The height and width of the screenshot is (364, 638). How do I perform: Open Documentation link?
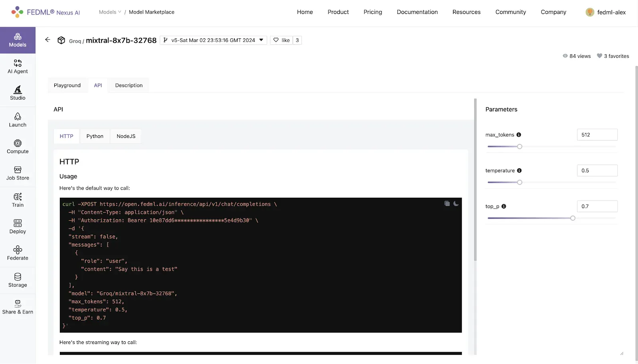click(417, 12)
